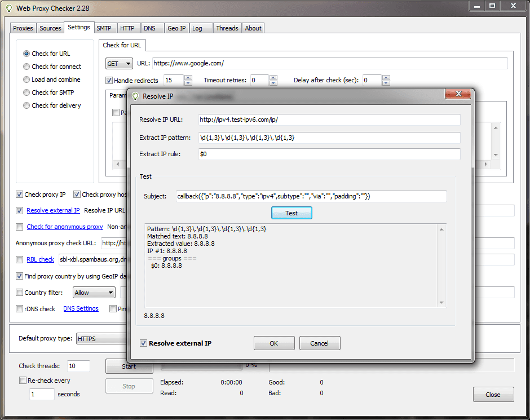Open the Resolve external IP link
The image size is (530, 420).
pyautogui.click(x=53, y=210)
